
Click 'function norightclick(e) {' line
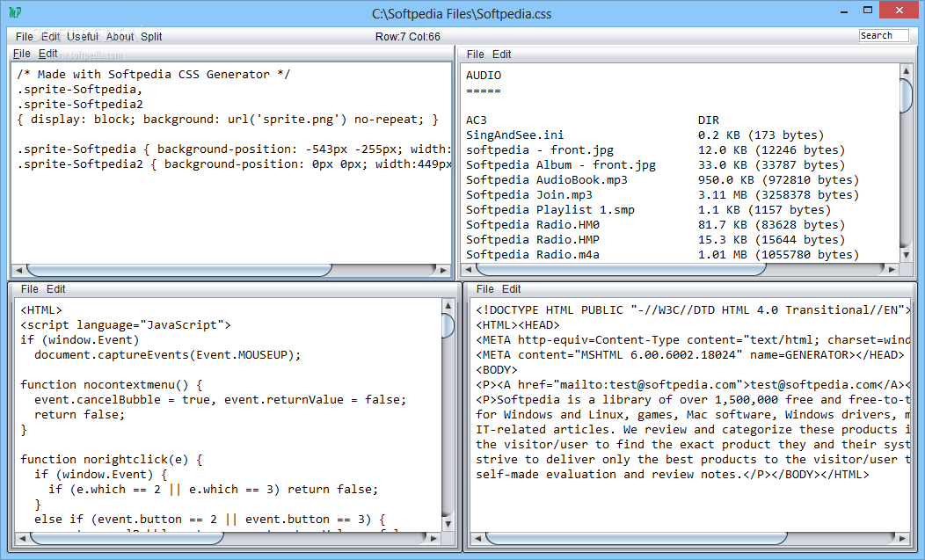click(112, 460)
